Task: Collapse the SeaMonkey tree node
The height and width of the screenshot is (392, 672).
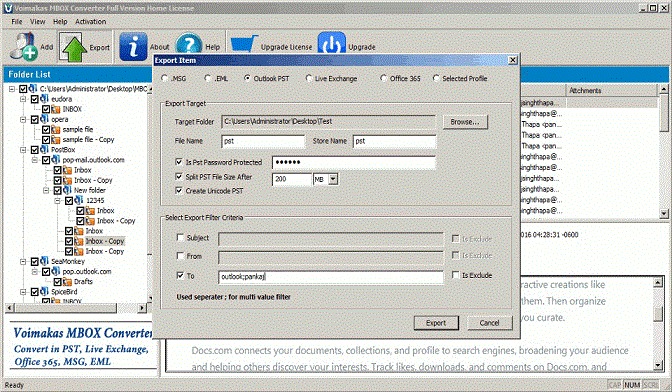Action: [x=23, y=261]
